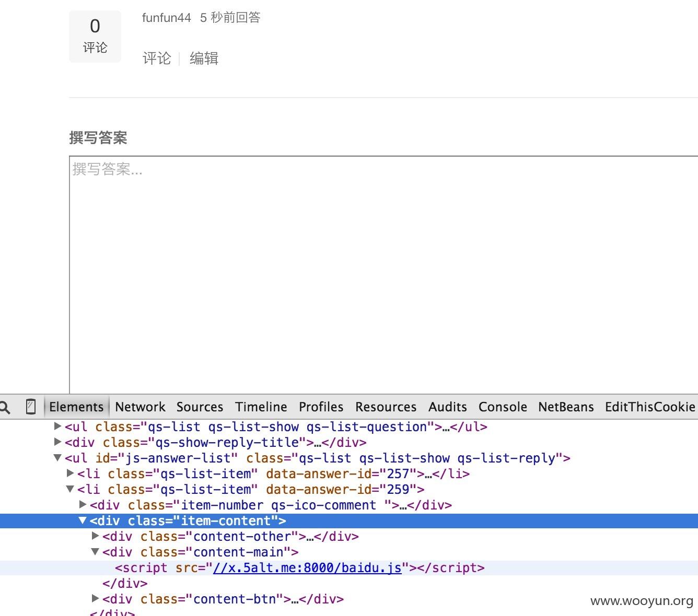Collapse the selected item-content div

(x=83, y=520)
